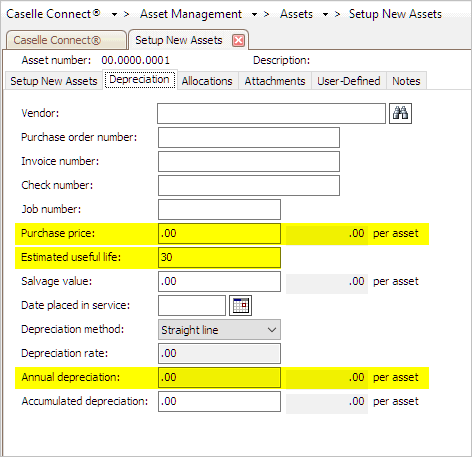Open Assets breadcrumb dropdown arrow
This screenshot has width=472, height=457.
(325, 15)
